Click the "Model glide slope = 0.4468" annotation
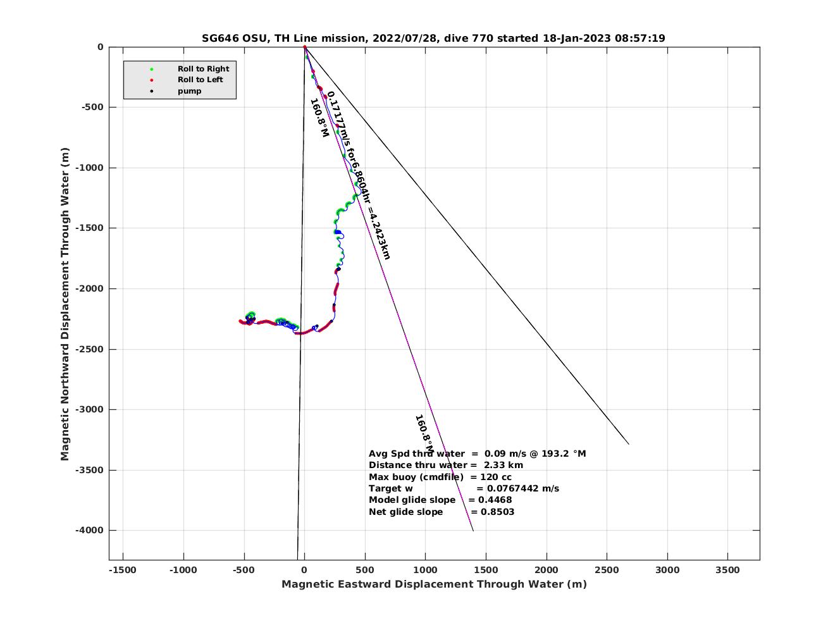 coord(440,500)
